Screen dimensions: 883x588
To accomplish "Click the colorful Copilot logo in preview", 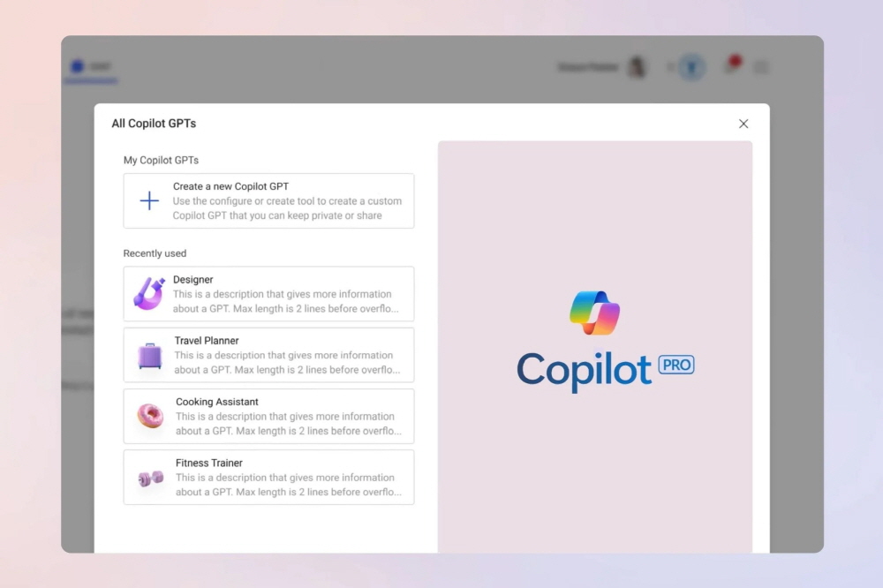I will pyautogui.click(x=594, y=313).
